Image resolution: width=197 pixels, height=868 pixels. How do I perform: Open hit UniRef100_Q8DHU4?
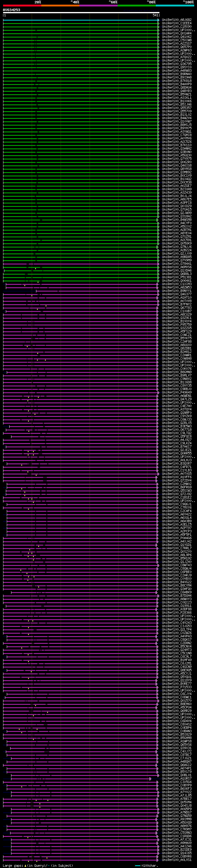(x=177, y=88)
